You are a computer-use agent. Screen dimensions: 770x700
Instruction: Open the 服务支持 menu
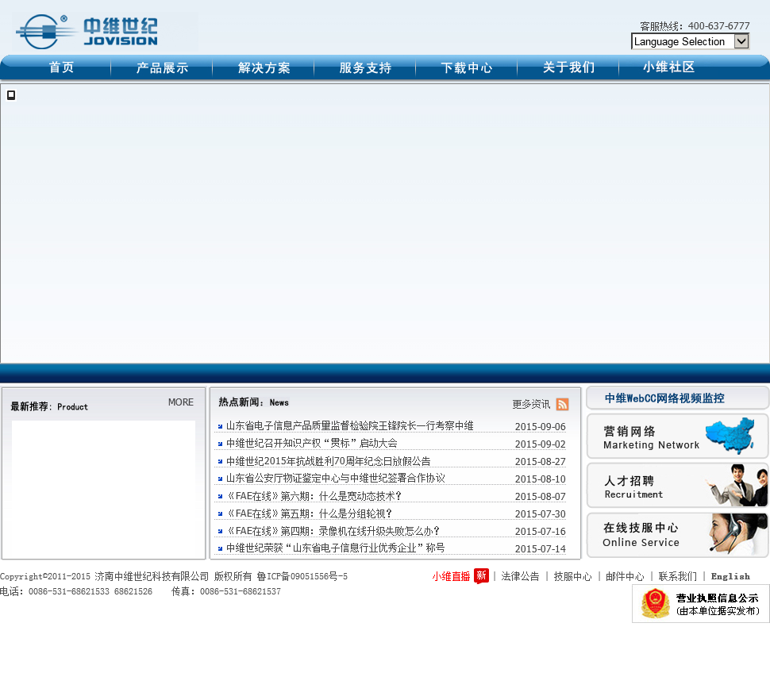click(x=365, y=67)
